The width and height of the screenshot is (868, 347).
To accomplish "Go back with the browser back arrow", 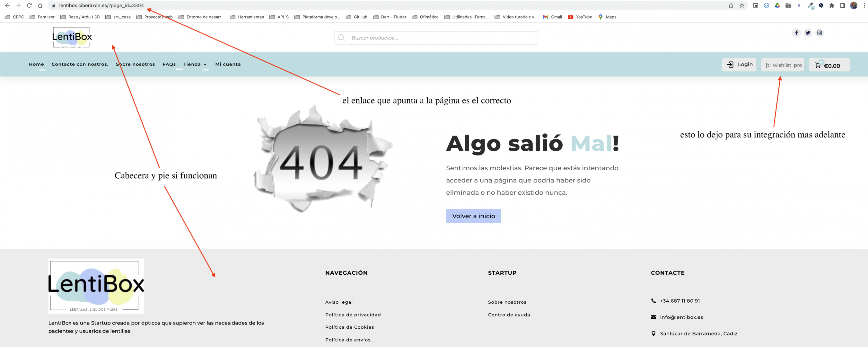I will coord(7,5).
